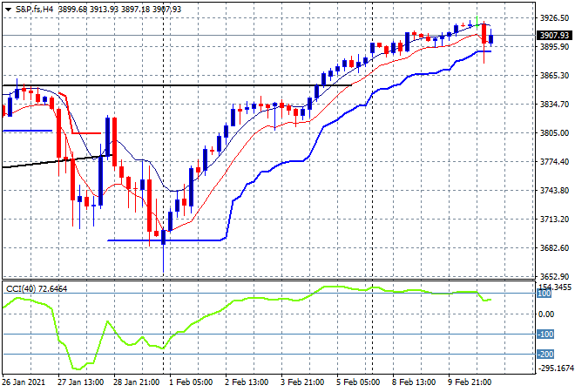
Task: Click the CCI -200 level label
Action: tap(545, 355)
